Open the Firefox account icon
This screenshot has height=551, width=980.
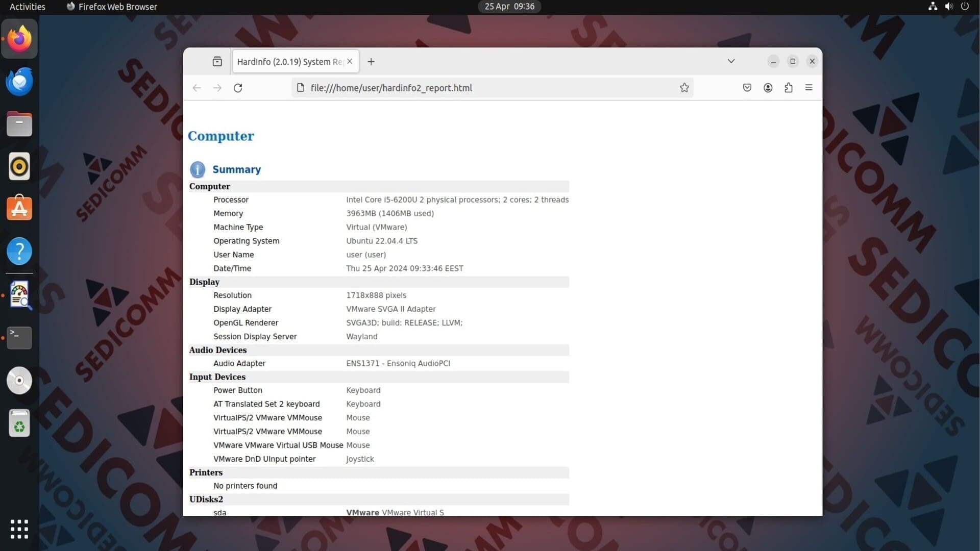click(x=768, y=88)
